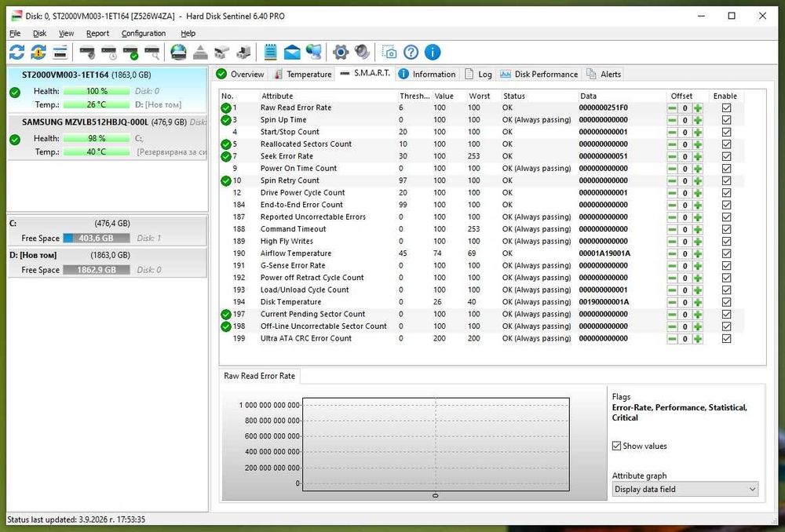Click the disk icon with clock badge
785x532 pixels.
108,52
